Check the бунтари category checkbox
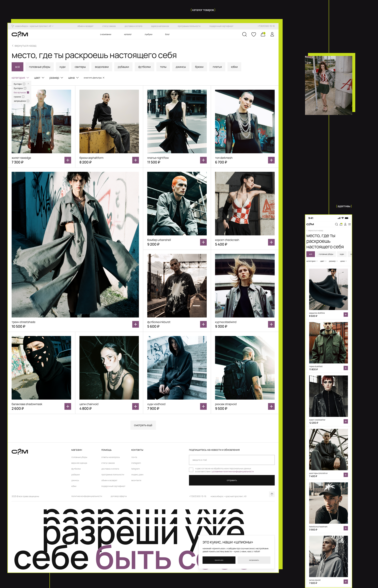This screenshot has width=378, height=588. pyautogui.click(x=24, y=84)
